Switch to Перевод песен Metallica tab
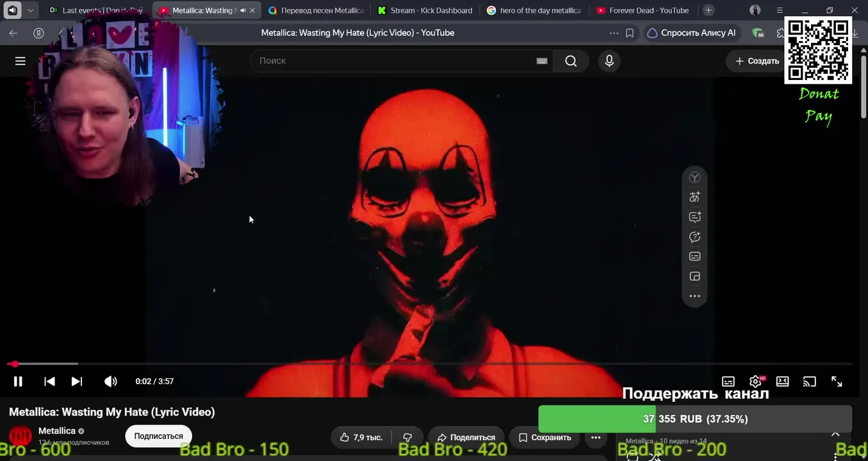868x461 pixels. click(x=316, y=10)
